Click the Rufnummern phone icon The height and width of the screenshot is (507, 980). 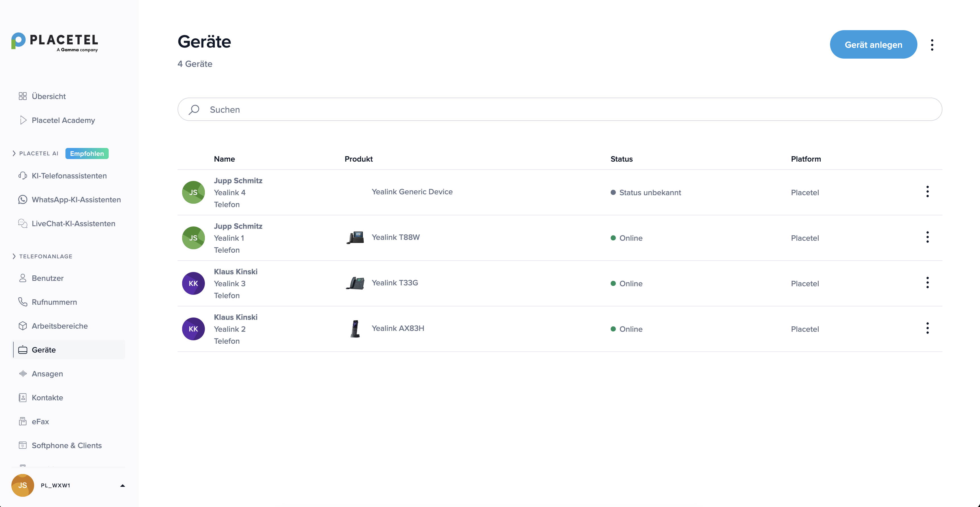click(23, 302)
